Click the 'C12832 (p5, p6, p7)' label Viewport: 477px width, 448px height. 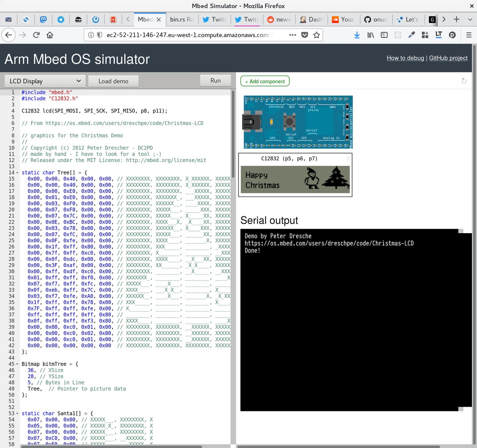(289, 158)
